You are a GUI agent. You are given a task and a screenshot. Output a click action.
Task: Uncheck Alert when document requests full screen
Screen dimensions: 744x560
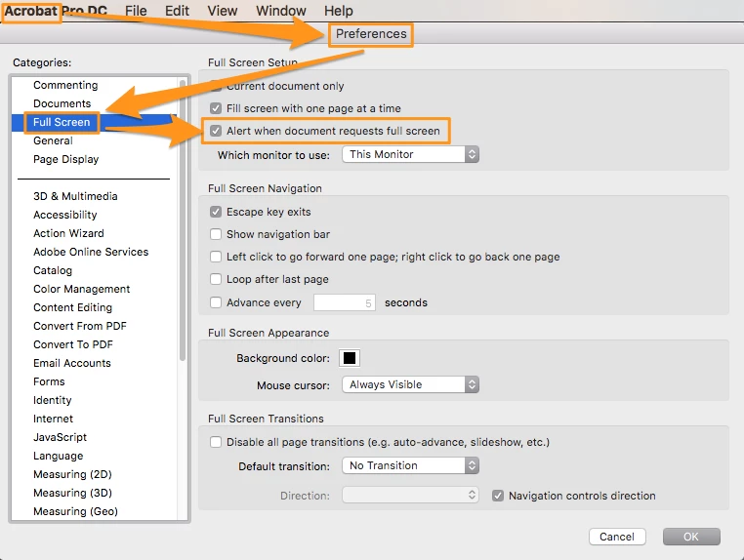[216, 131]
